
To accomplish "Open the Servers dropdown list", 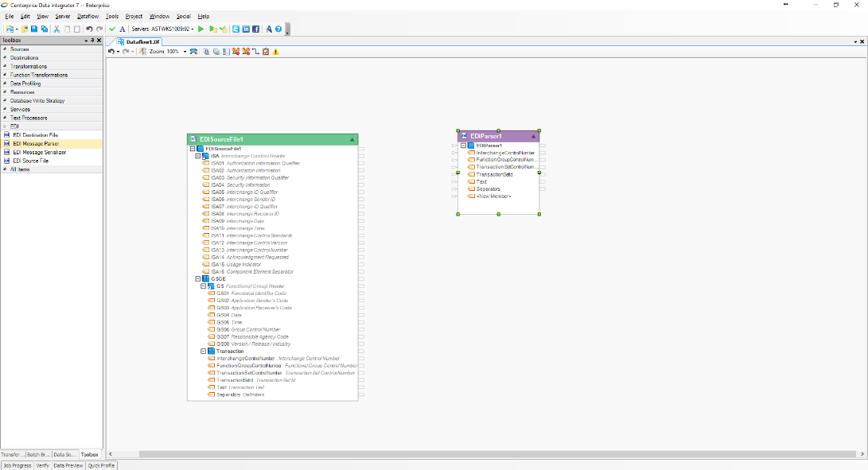I will coord(192,29).
